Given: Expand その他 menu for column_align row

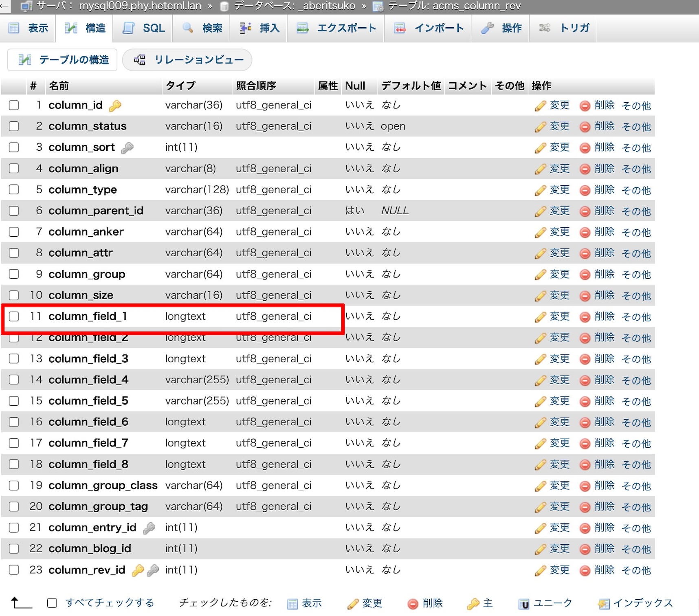Looking at the screenshot, I should (636, 169).
